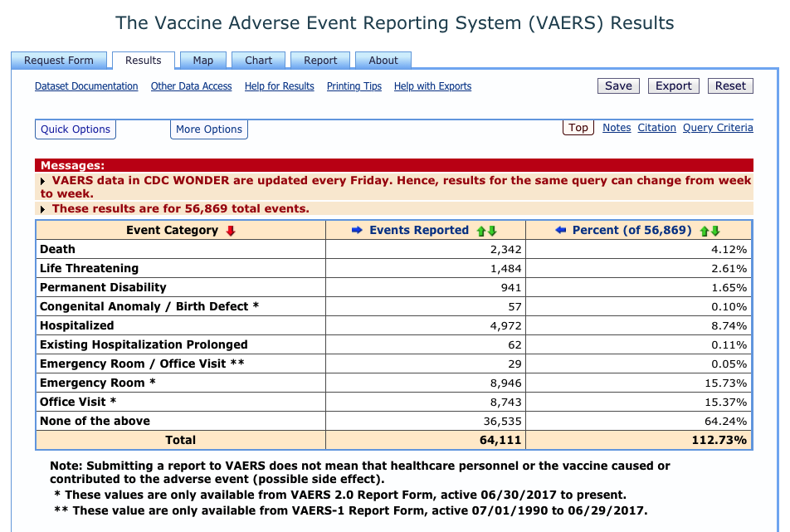This screenshot has width=790, height=532.
Task: Open Help for Results link
Action: point(279,86)
